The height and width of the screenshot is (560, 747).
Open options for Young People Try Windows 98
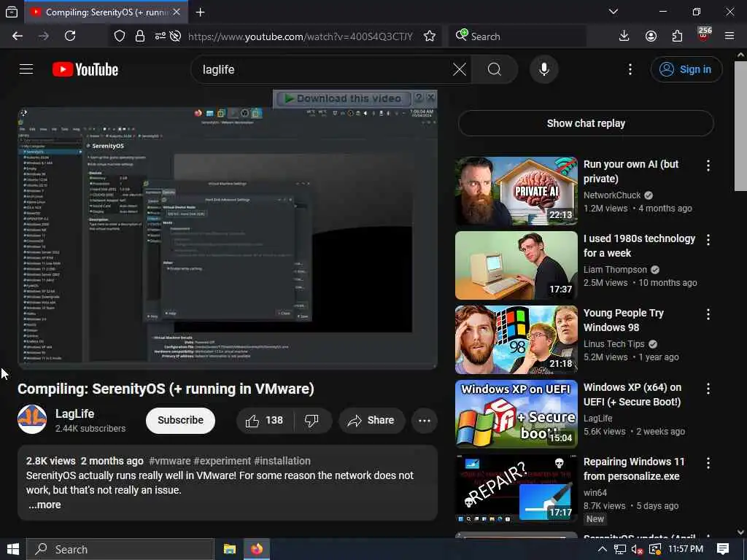point(708,314)
